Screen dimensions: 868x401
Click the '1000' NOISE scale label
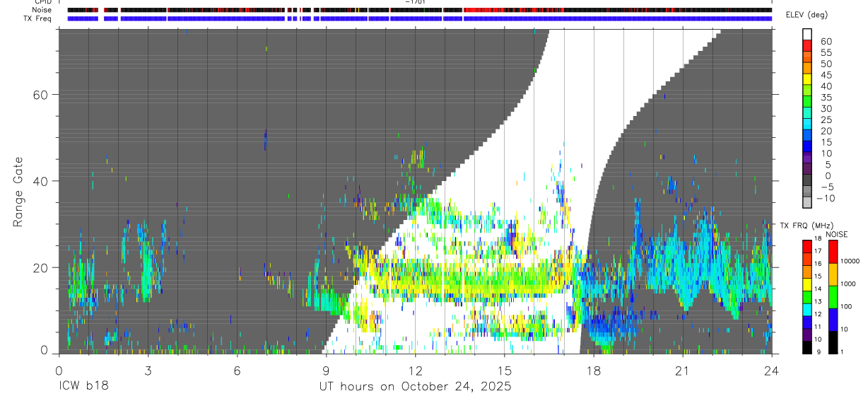coord(849,284)
